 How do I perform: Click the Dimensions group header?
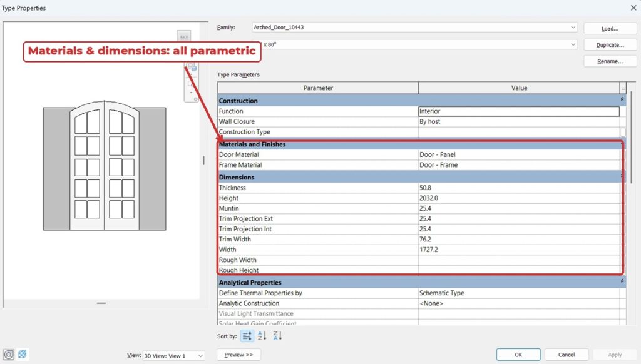pos(419,177)
